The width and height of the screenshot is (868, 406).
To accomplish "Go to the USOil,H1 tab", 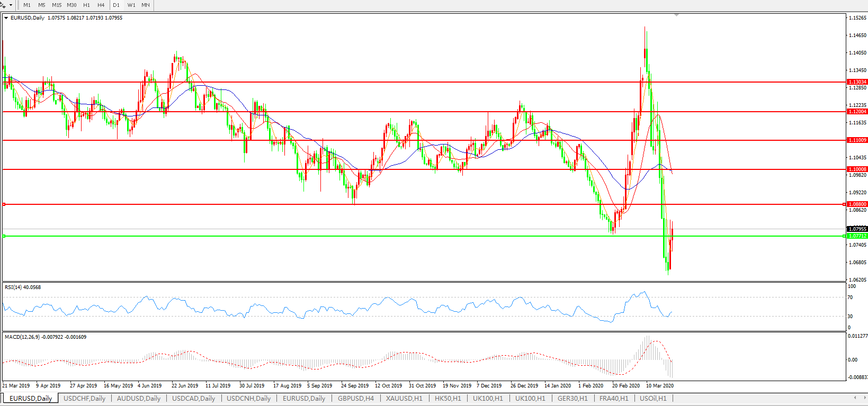I will click(653, 399).
